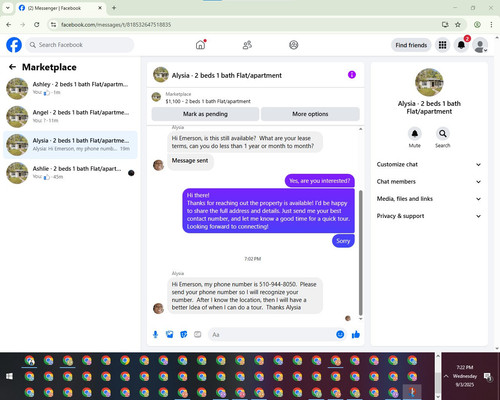
Task: Click the 'Yes, are you interested?' message
Action: pos(320,181)
